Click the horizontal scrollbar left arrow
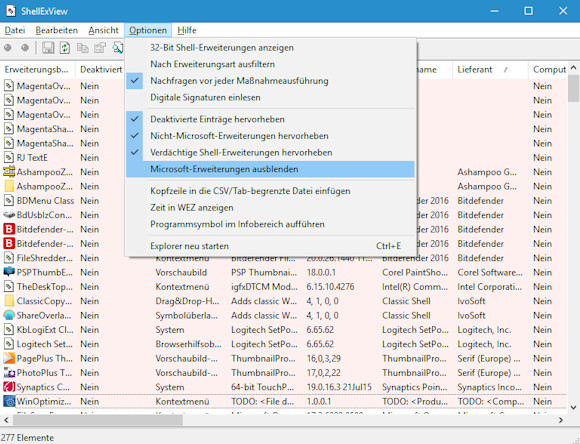The width and height of the screenshot is (580, 444). click(x=6, y=420)
